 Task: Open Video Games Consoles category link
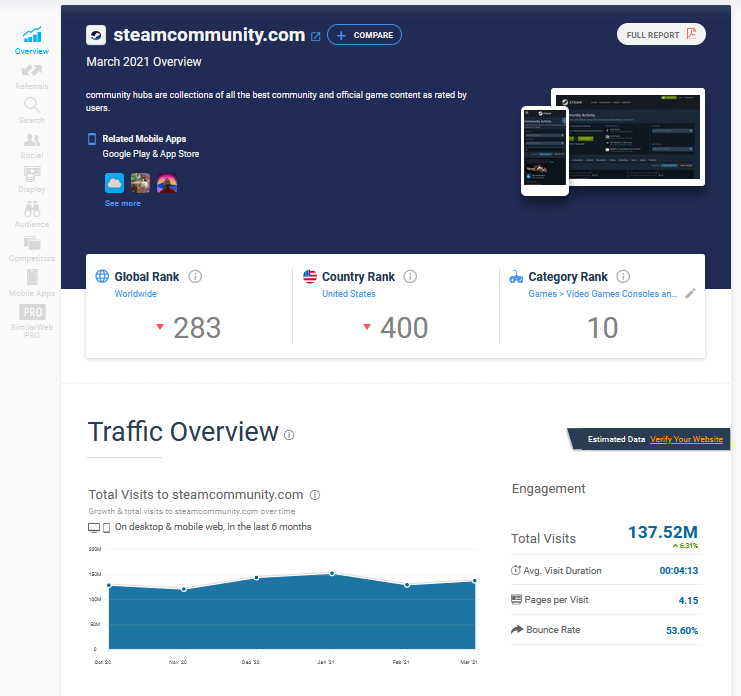click(621, 293)
